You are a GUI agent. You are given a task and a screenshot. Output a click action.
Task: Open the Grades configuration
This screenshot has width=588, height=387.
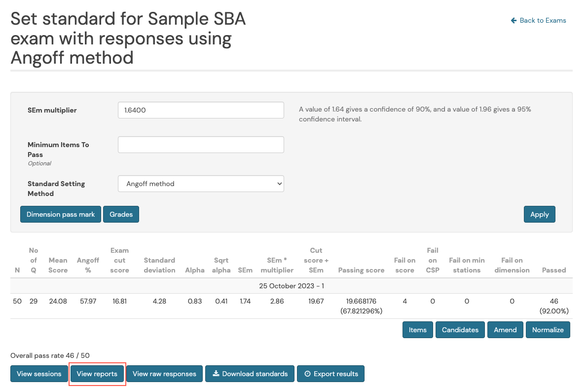click(121, 214)
